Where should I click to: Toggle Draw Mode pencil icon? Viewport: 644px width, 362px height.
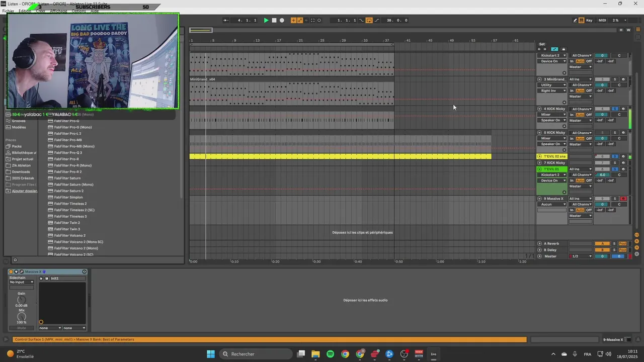point(575,20)
